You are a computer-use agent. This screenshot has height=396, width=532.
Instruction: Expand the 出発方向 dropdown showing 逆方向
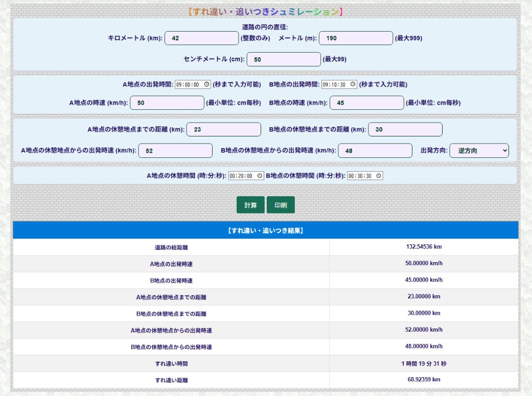click(479, 151)
